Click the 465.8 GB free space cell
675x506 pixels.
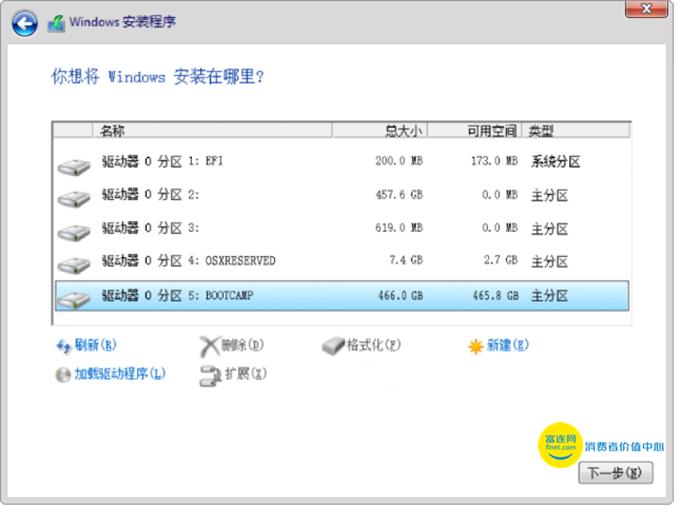[x=495, y=295]
